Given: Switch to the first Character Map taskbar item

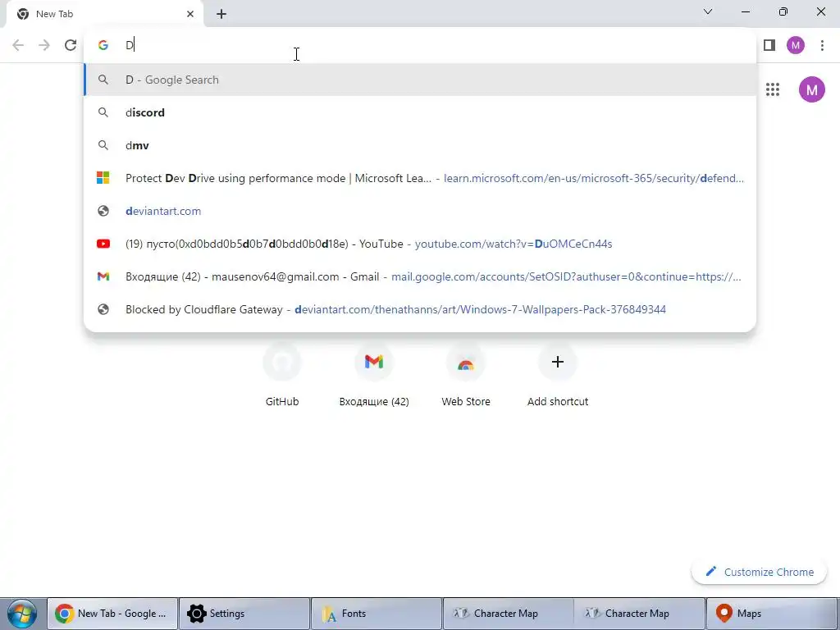Looking at the screenshot, I should tap(508, 614).
